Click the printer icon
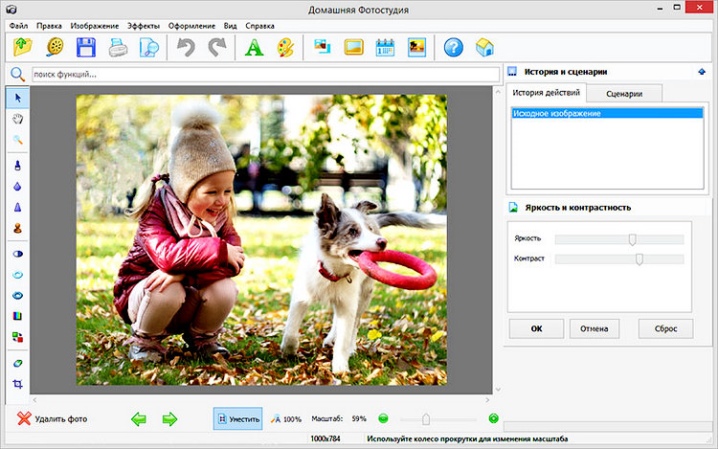This screenshot has height=449, width=718. [x=118, y=47]
